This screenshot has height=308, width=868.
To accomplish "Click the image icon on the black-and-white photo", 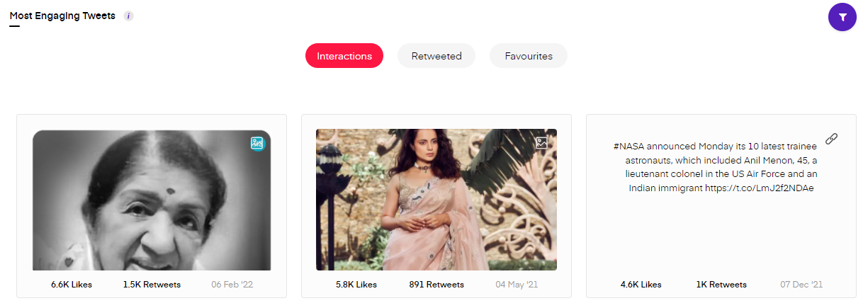I will tap(257, 143).
